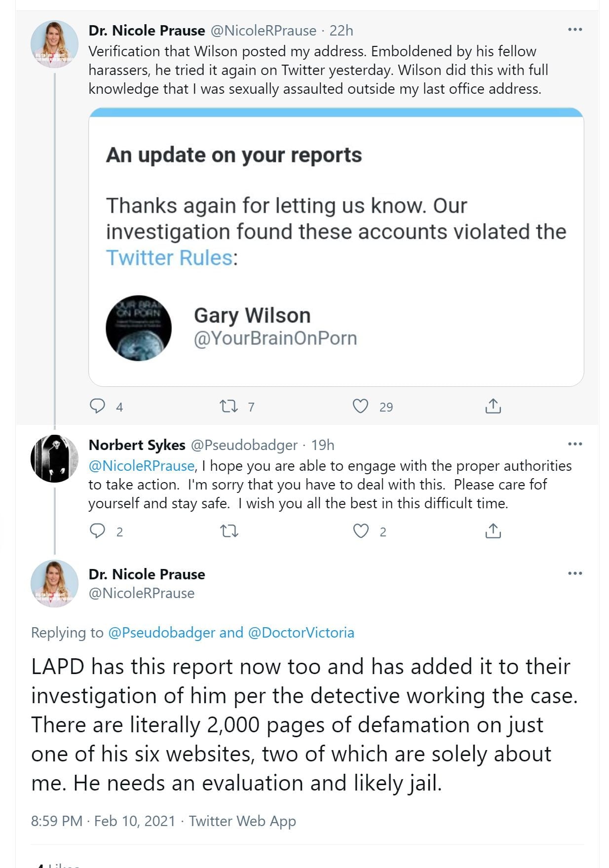Reply to Norbert Sykes's tweet
The width and height of the screenshot is (609, 868).
(x=98, y=531)
